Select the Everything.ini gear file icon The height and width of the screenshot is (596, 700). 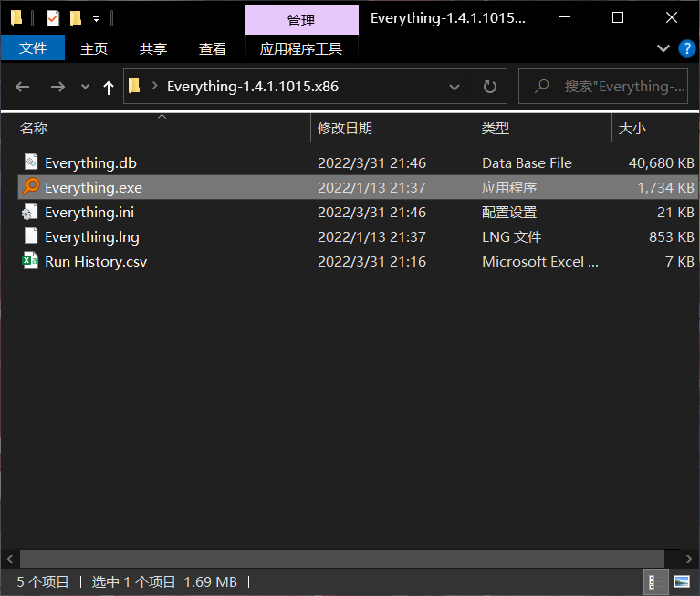[x=30, y=212]
